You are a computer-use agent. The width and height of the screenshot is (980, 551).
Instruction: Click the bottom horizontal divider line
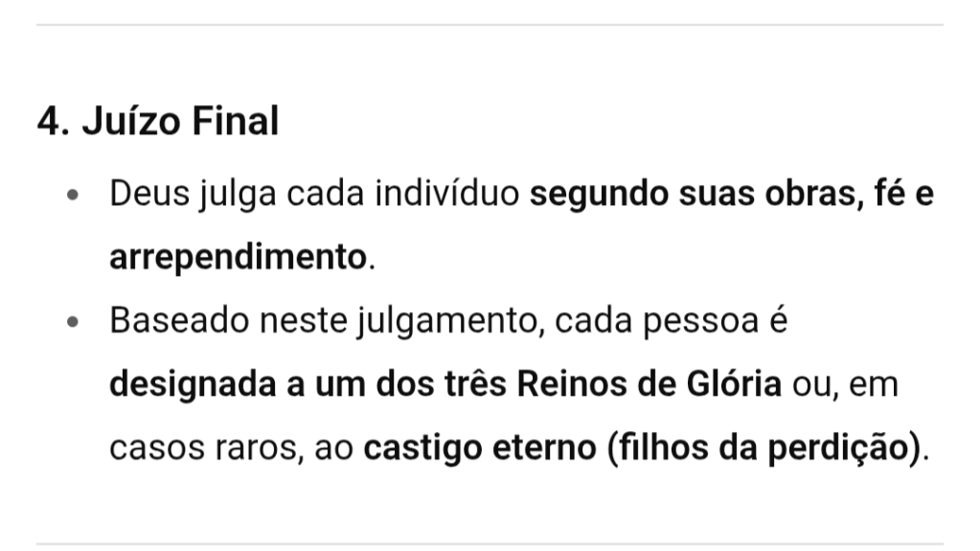pos(490,543)
